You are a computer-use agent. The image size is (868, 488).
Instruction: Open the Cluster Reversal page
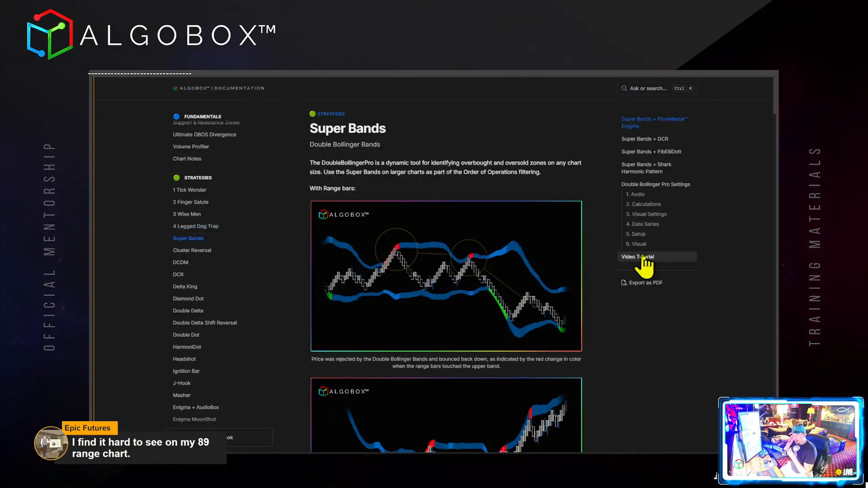192,250
